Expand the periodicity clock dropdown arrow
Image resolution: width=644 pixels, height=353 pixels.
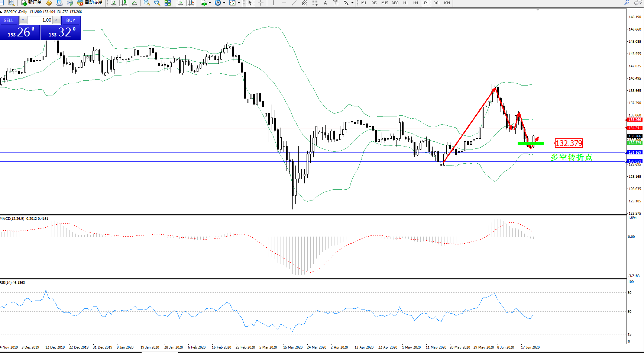[x=224, y=3]
